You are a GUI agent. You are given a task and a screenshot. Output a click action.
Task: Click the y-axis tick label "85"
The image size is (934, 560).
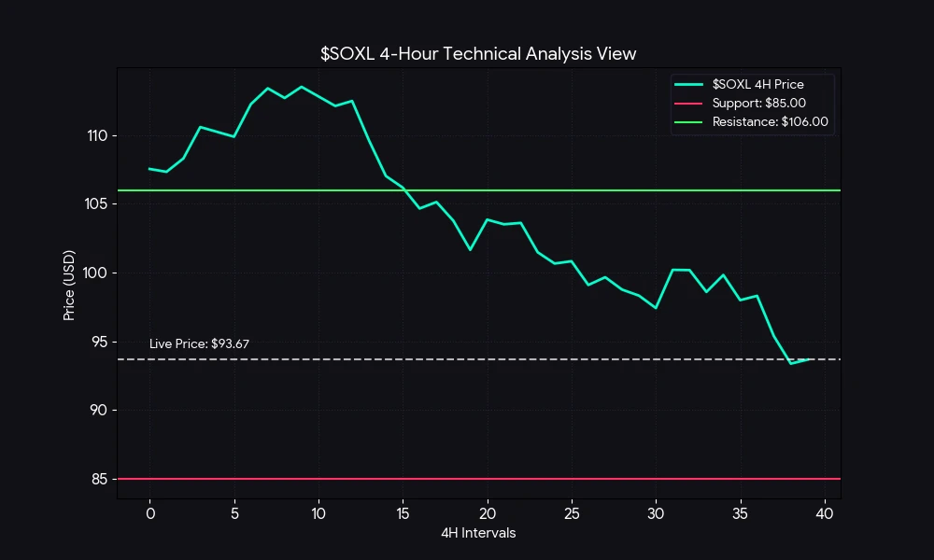click(100, 479)
